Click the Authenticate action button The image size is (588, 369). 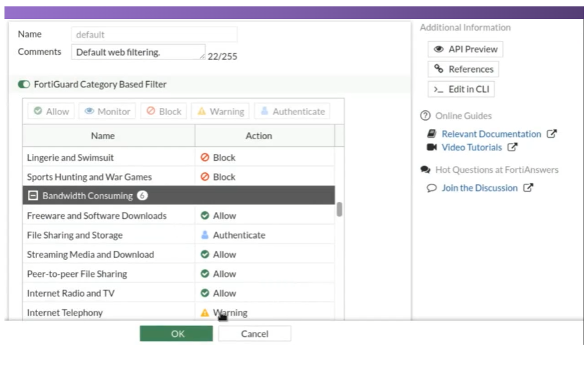pos(293,111)
